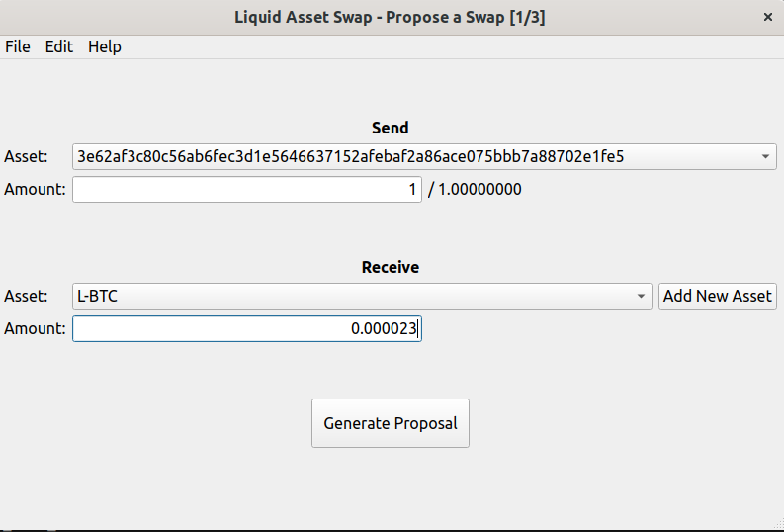Viewport: 784px width, 532px height.
Task: Click the bold Send section heading
Action: [391, 128]
